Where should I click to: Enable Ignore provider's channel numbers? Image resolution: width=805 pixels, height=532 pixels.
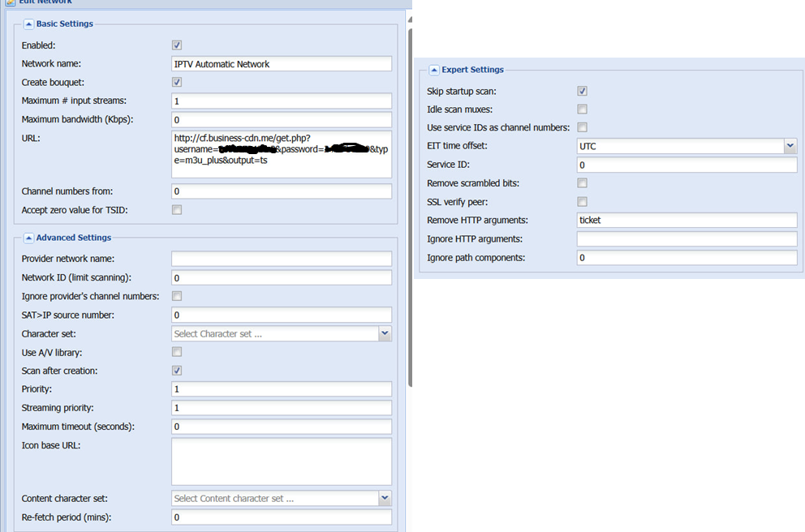coord(177,296)
